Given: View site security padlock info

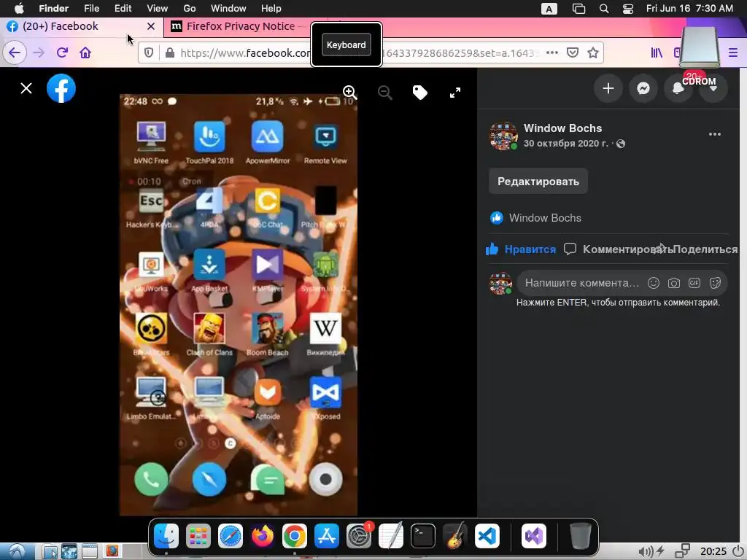Looking at the screenshot, I should (169, 52).
